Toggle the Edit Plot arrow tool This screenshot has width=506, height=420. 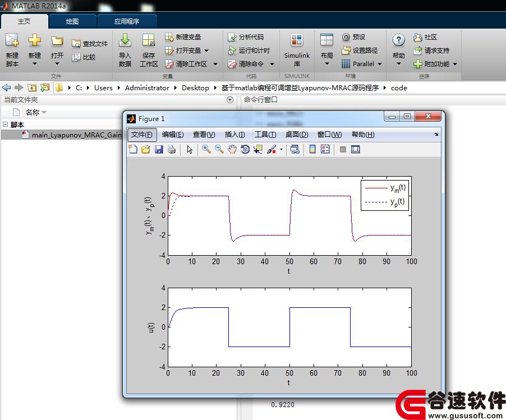click(190, 149)
